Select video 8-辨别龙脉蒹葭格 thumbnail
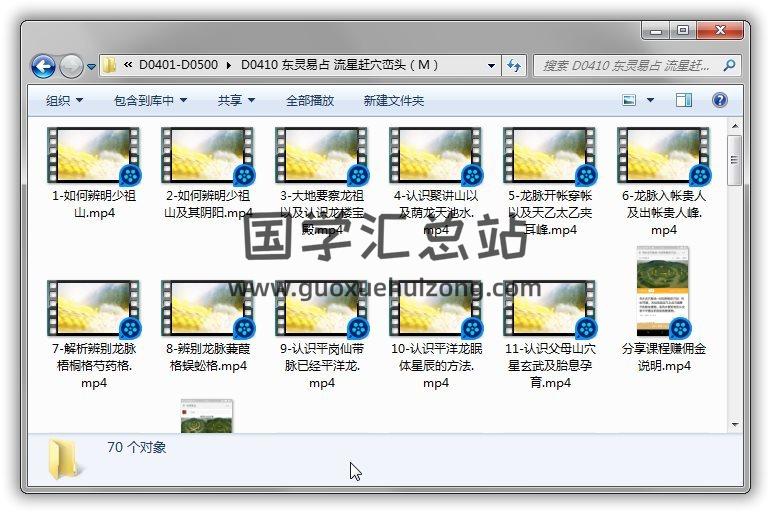Viewport: 771px width, 514px height. pos(208,308)
